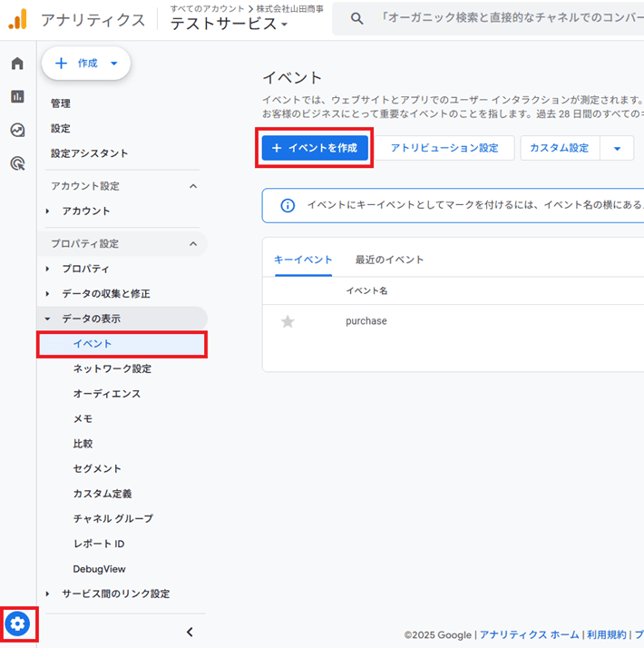Open the 管理 menu item
Image resolution: width=644 pixels, height=648 pixels.
61,103
